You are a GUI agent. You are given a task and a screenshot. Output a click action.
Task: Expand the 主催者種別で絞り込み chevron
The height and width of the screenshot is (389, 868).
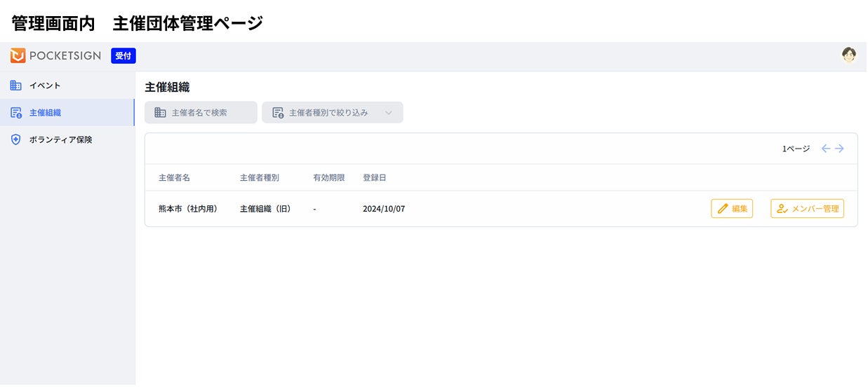pos(388,113)
